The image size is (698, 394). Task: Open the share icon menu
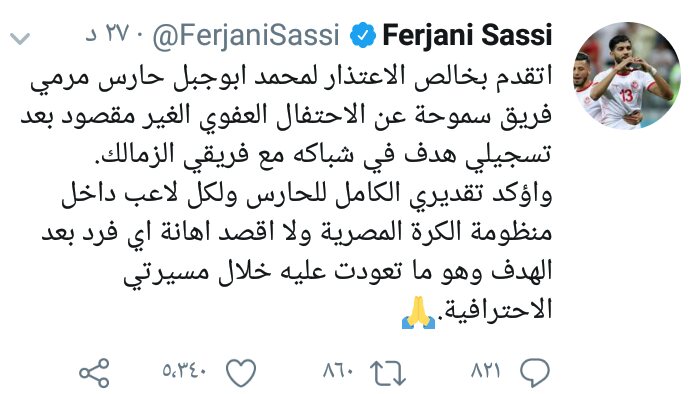[x=94, y=373]
